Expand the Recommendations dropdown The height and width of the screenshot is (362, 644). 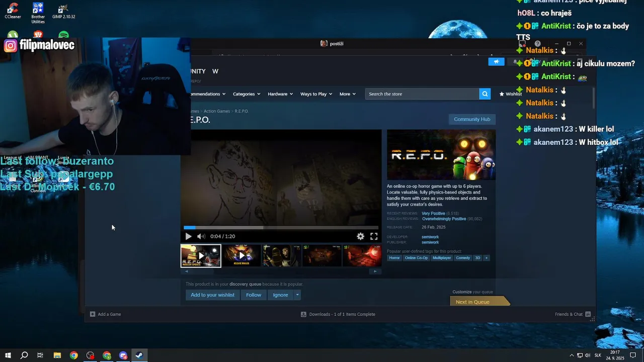point(208,94)
